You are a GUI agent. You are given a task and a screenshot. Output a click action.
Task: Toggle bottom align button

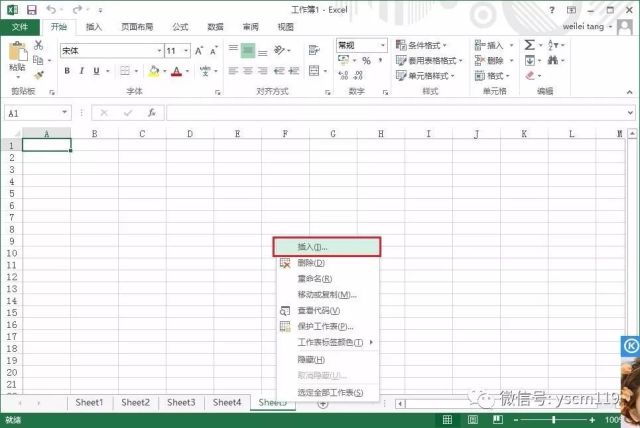click(263, 53)
